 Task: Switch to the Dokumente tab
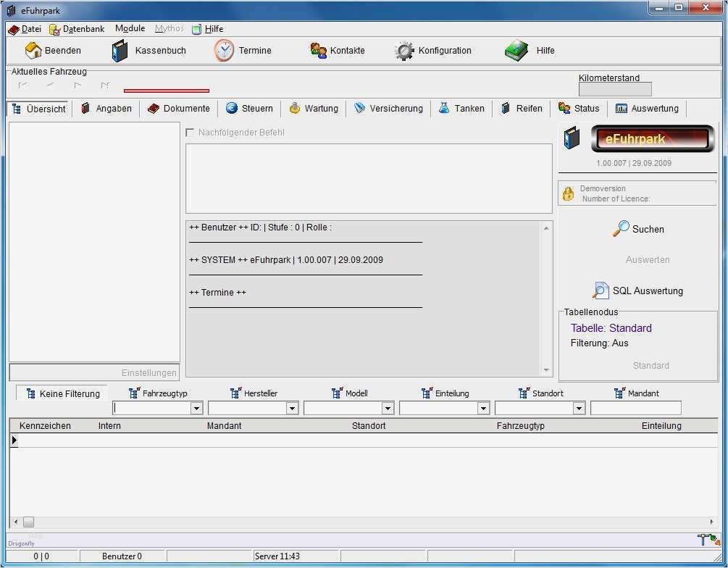point(179,108)
